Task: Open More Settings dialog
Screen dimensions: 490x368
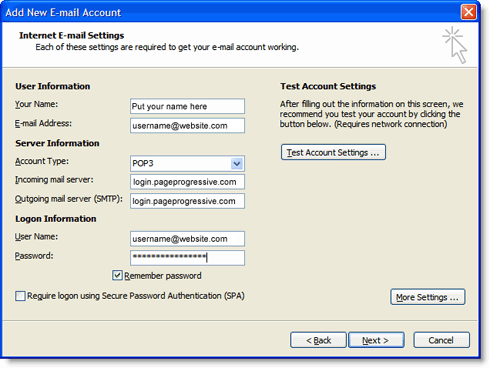Action: 428,297
